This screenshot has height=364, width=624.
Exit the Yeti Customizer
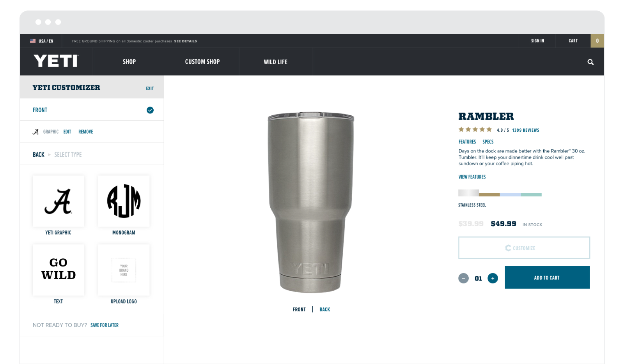pos(150,88)
